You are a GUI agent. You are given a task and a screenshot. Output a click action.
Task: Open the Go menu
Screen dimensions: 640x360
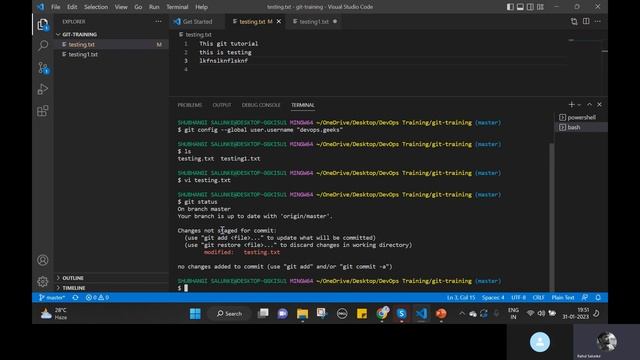pyautogui.click(x=138, y=7)
